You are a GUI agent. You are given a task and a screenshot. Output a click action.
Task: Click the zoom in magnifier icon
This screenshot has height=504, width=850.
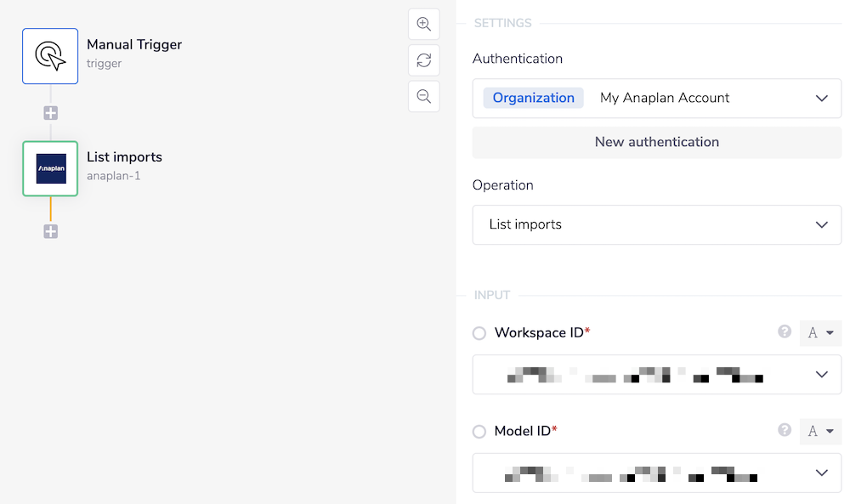[x=423, y=24]
